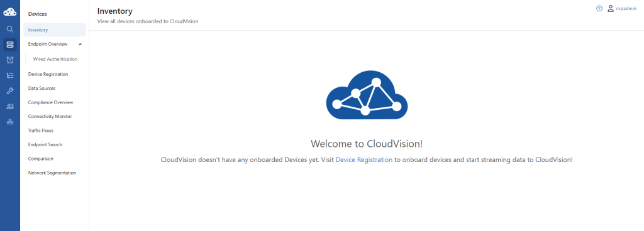Click the help question mark icon
Screen dimensions: 644x231
pos(599,8)
